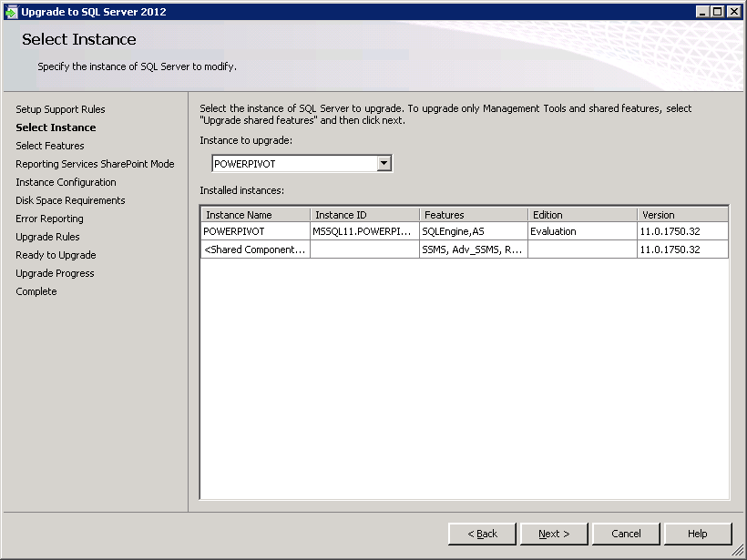Select Complete step in sidebar
Viewport: 747px width, 560px height.
36,291
